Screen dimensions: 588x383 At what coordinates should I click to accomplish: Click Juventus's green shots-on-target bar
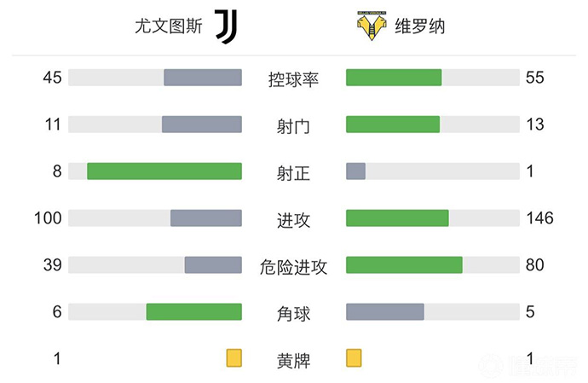point(164,171)
